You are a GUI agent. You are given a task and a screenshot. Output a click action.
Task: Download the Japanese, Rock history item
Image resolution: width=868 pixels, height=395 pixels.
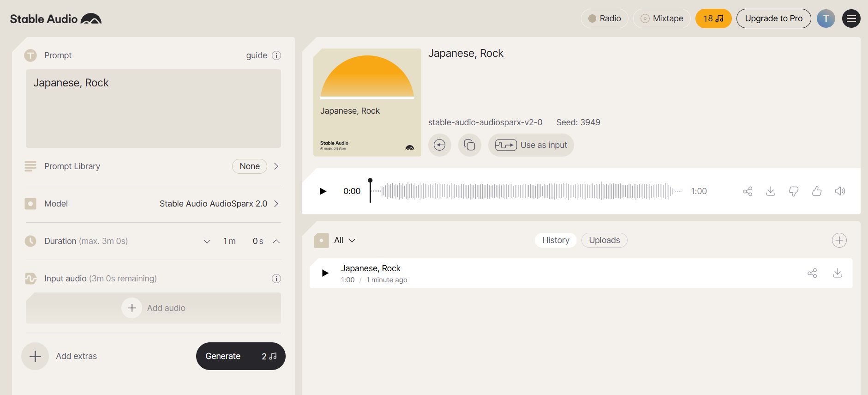(x=838, y=273)
